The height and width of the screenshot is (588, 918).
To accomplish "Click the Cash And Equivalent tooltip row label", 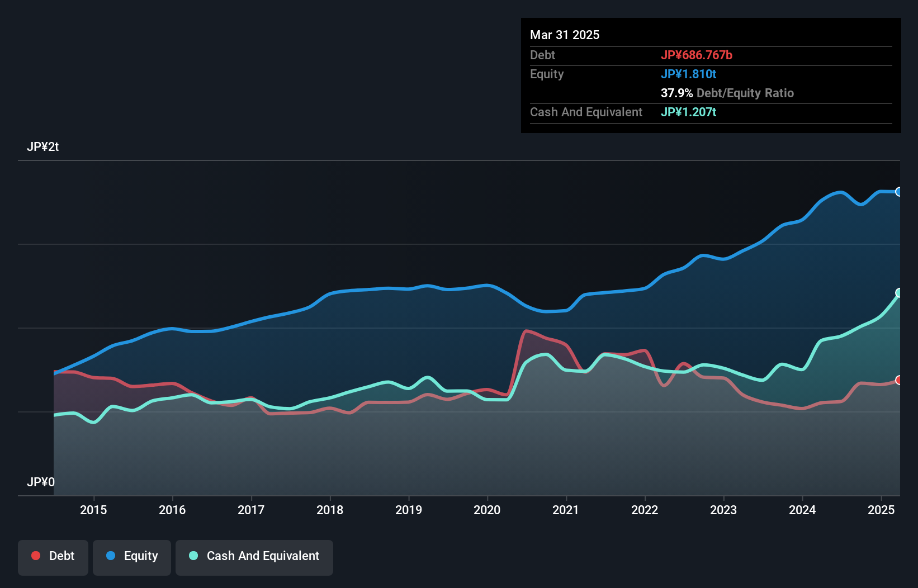I will coord(586,112).
